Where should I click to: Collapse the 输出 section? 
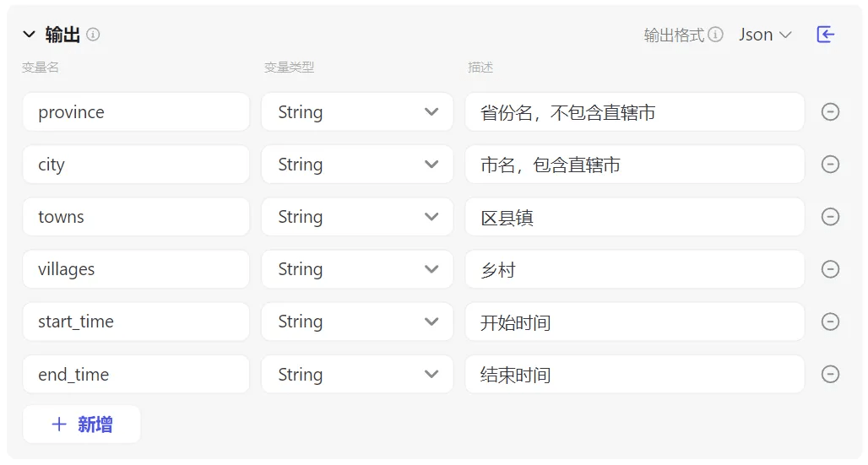(x=30, y=35)
